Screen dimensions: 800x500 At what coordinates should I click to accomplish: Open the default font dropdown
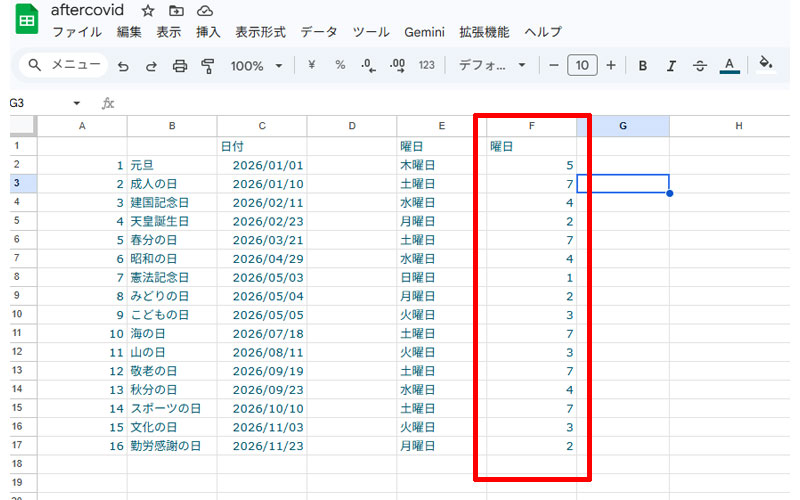tap(492, 65)
